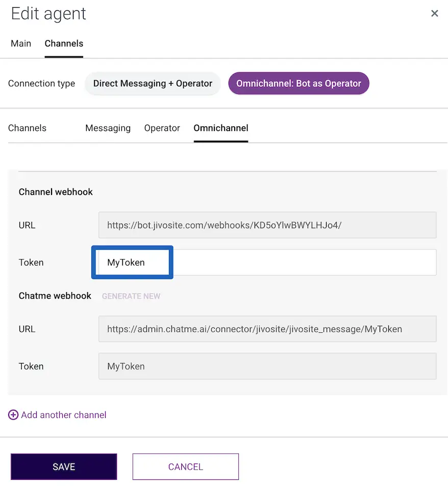Click the Connection type label
This screenshot has height=486, width=448.
[x=41, y=84]
